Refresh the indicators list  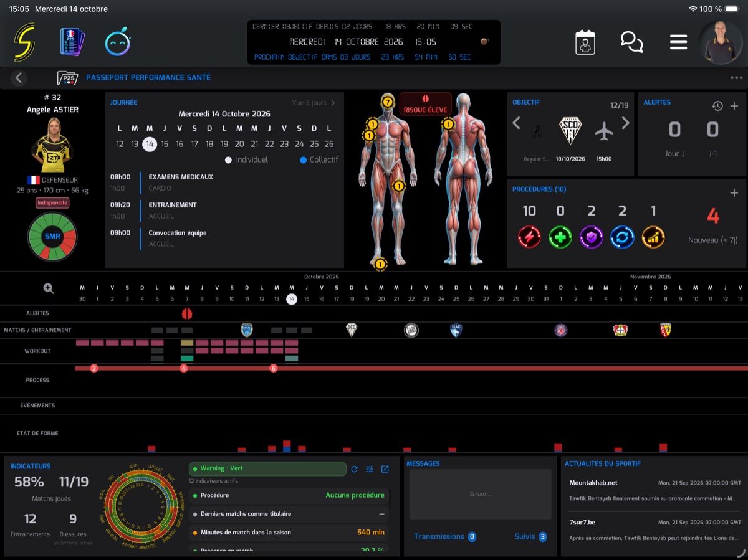pos(355,469)
